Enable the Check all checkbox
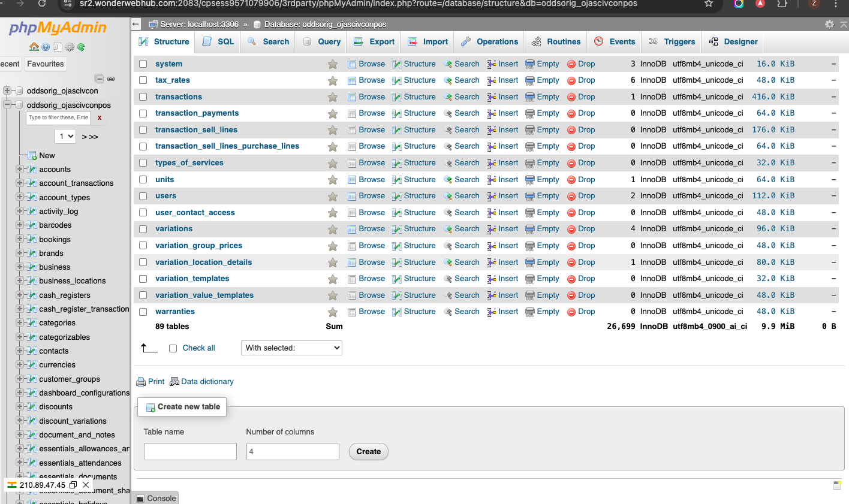The height and width of the screenshot is (504, 849). [173, 348]
